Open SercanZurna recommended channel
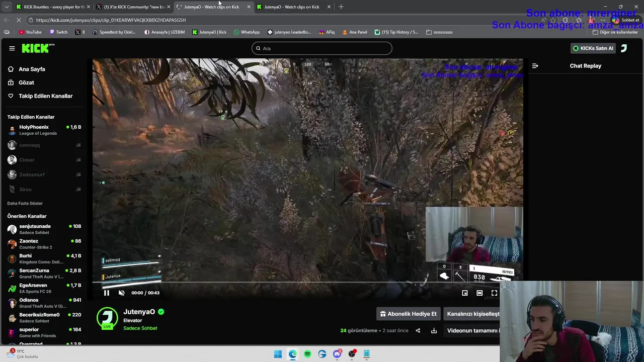Screen dimensions: 644x362 click(44, 274)
